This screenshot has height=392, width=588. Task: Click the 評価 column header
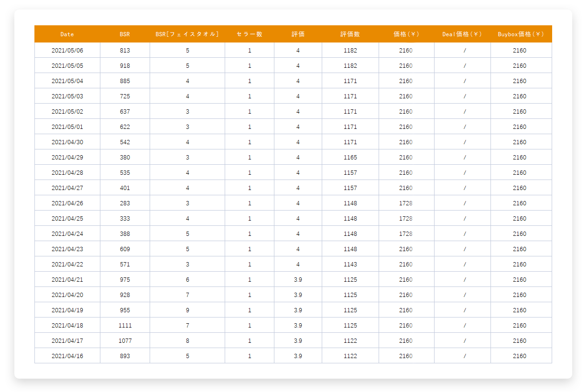[298, 34]
